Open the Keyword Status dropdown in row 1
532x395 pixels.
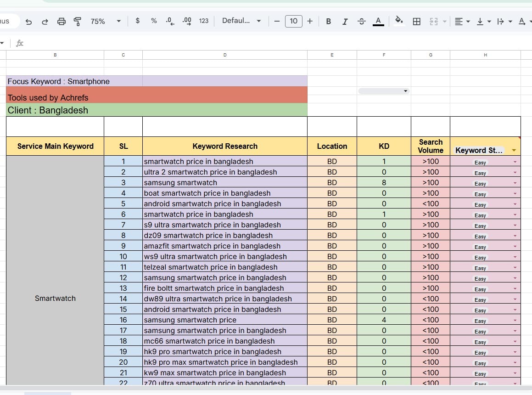515,162
